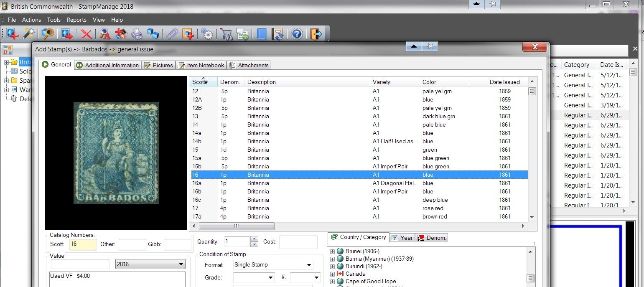Open the Reports menu
Viewport: 644px width, 287px height.
point(76,20)
